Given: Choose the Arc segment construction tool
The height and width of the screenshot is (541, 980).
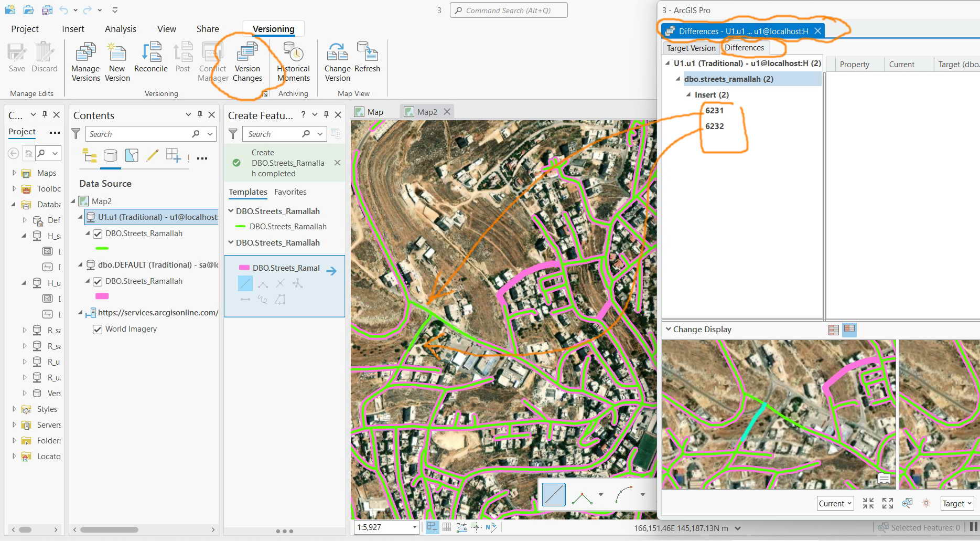Looking at the screenshot, I should point(624,494).
